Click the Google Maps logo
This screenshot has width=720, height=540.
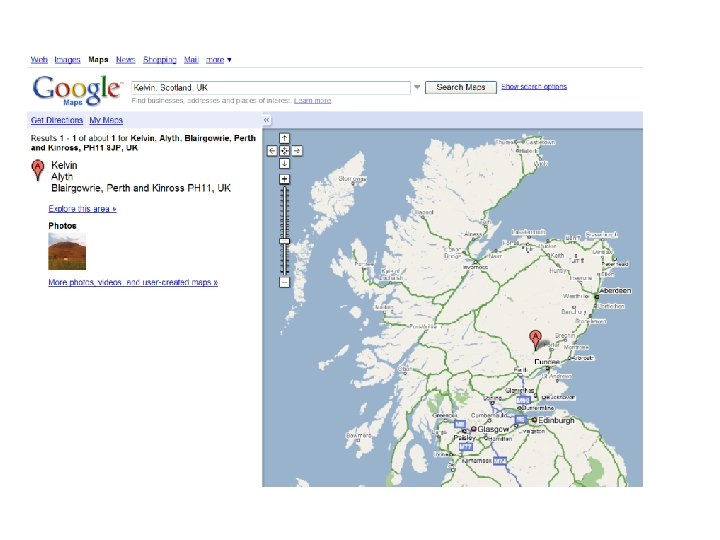point(77,90)
